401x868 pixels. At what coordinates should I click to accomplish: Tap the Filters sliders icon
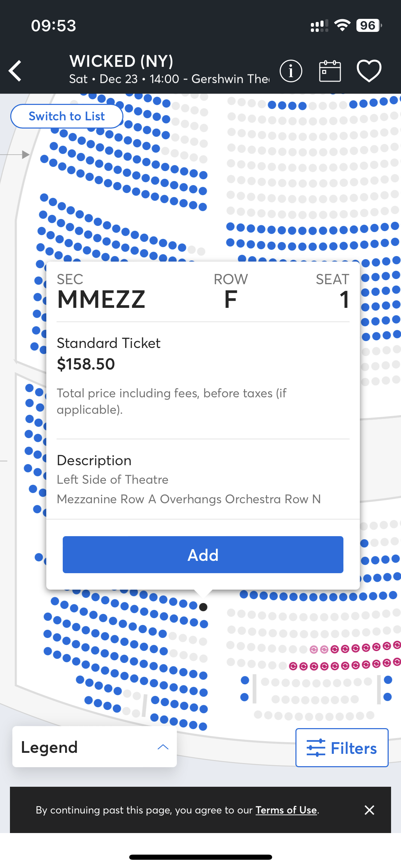coord(316,748)
